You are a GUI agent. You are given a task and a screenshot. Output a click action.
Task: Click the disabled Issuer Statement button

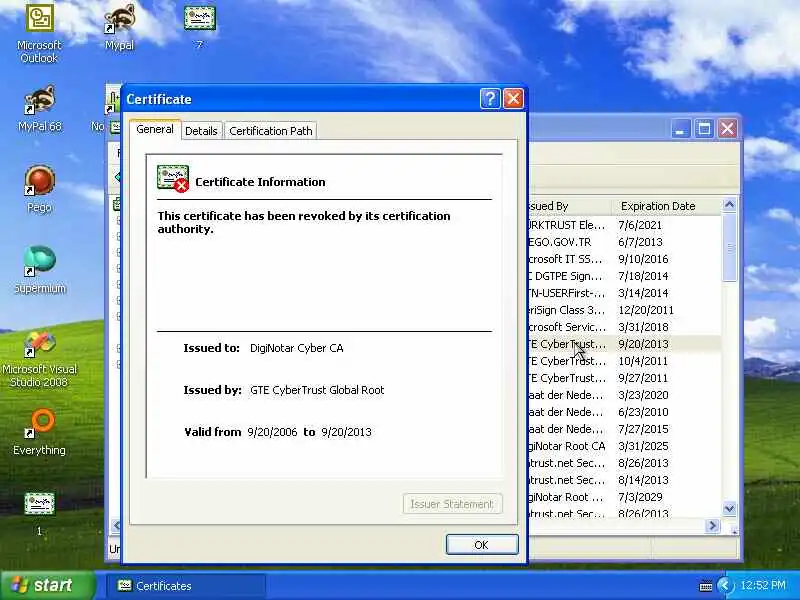click(x=452, y=504)
